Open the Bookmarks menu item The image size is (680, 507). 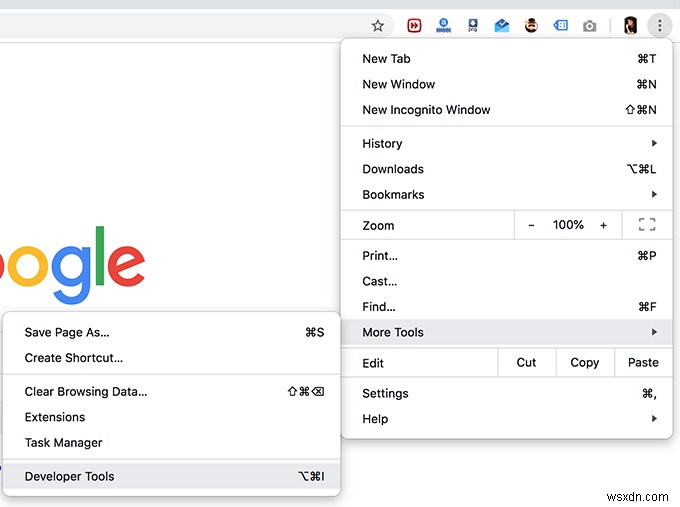(x=507, y=194)
